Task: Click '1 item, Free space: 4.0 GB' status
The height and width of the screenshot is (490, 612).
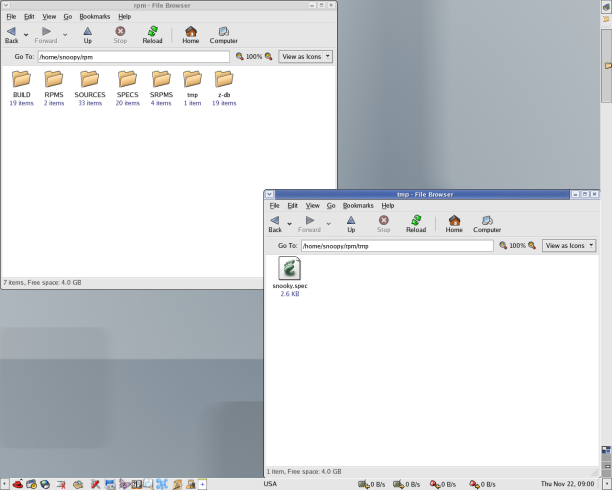Action: pos(304,471)
